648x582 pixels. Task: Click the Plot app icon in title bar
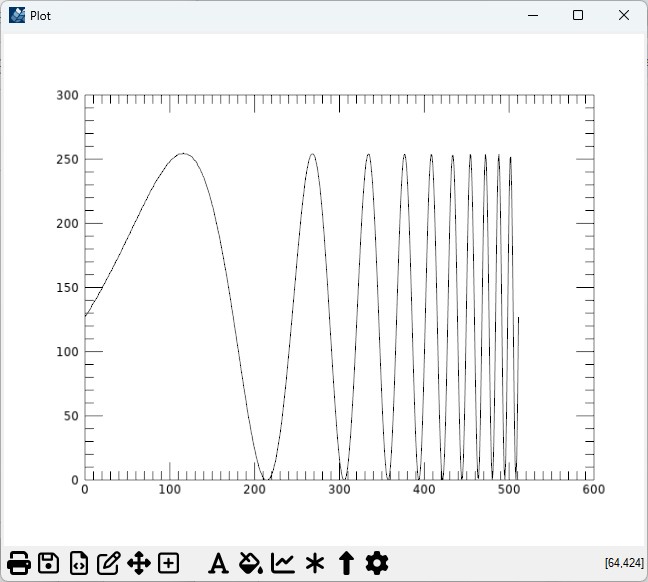click(17, 16)
